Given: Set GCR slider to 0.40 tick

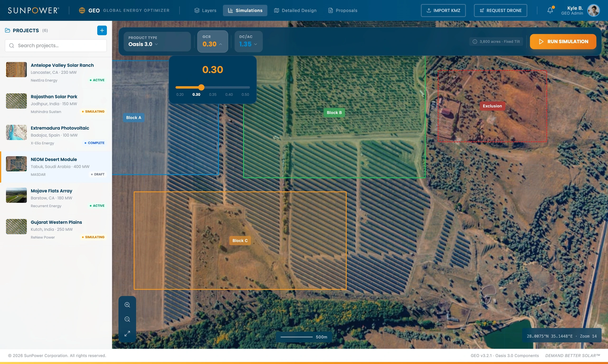Looking at the screenshot, I should [x=229, y=95].
